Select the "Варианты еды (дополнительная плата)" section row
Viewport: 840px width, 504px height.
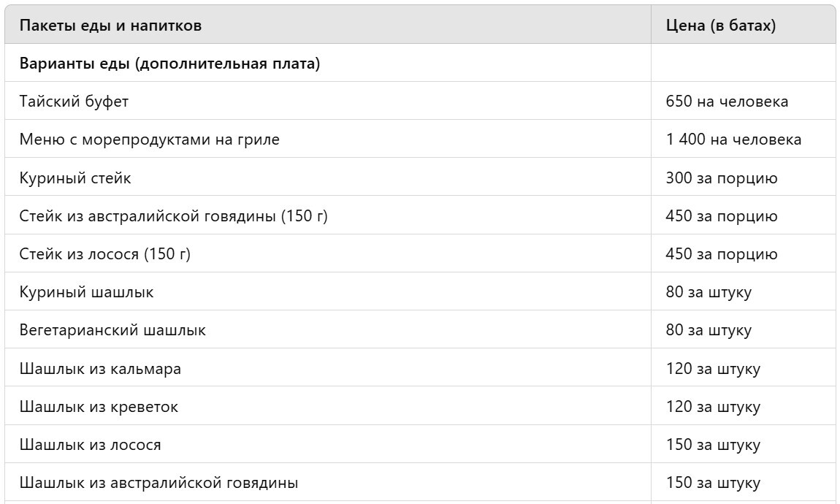tap(169, 64)
